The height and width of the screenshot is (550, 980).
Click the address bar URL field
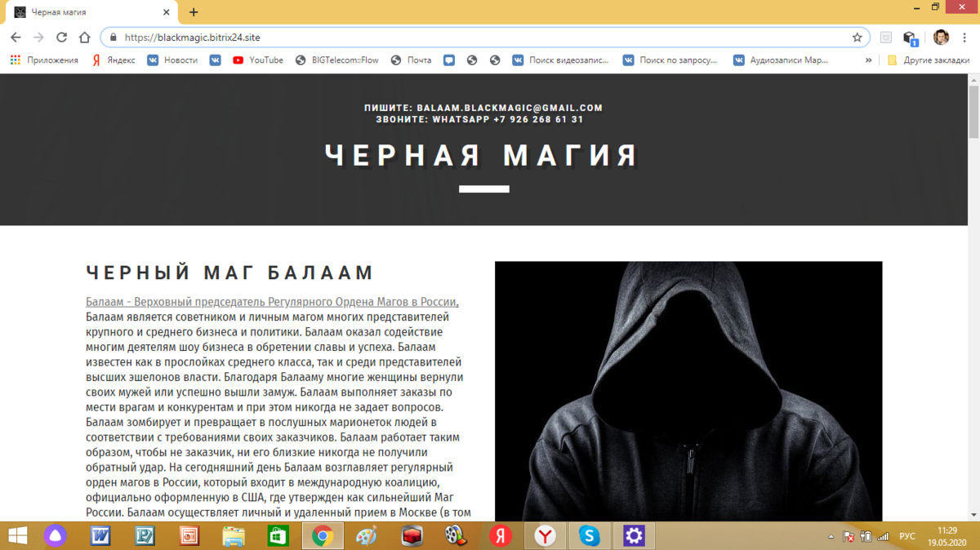pyautogui.click(x=482, y=38)
